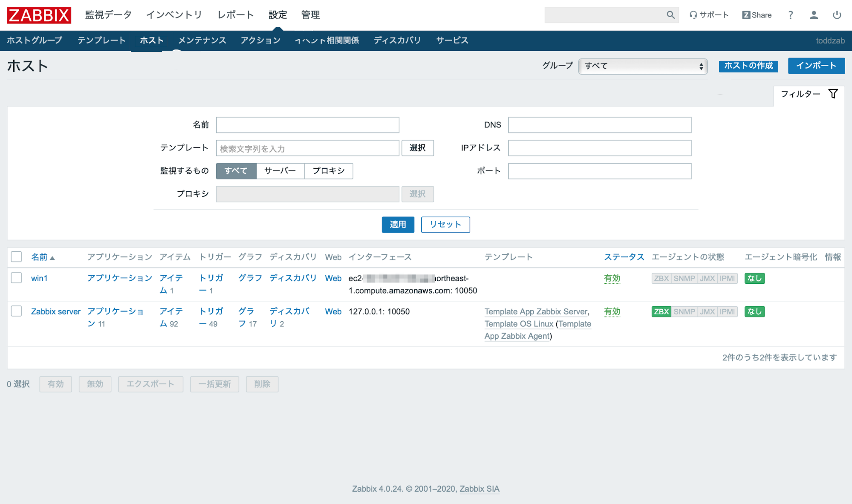The width and height of the screenshot is (852, 504).
Task: Focus the top global search box
Action: pos(605,15)
